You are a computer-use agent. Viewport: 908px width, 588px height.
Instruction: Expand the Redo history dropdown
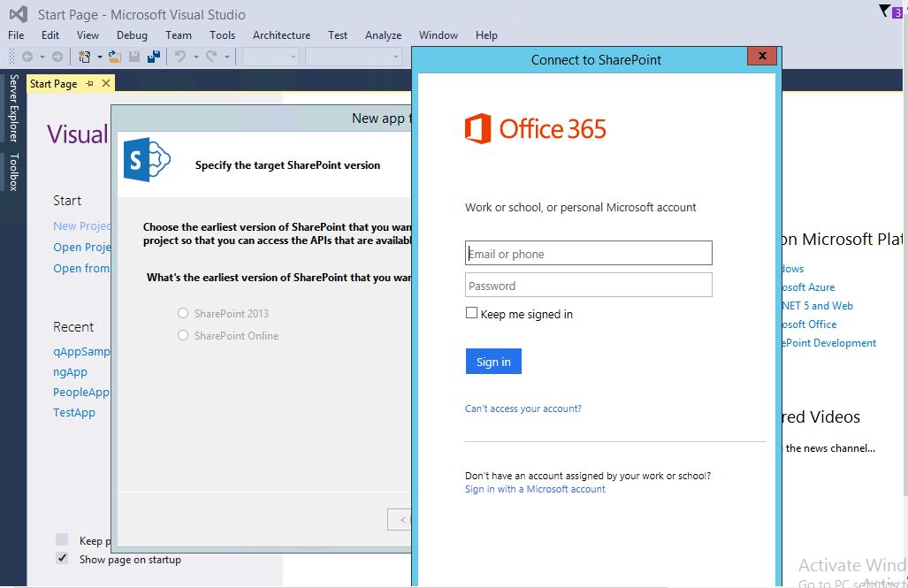(x=227, y=57)
